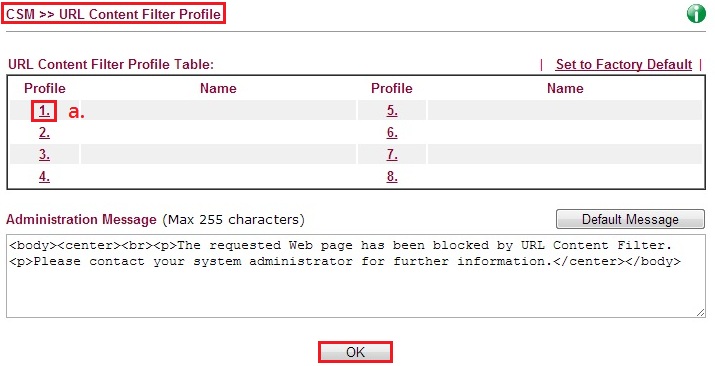Open profile 6 link
This screenshot has height=366, width=715.
click(x=392, y=133)
